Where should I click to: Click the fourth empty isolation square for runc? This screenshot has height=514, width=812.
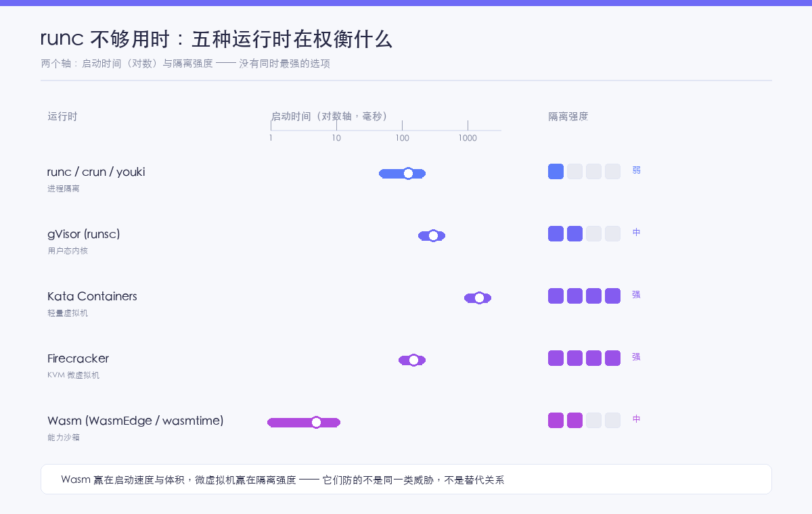click(x=612, y=172)
